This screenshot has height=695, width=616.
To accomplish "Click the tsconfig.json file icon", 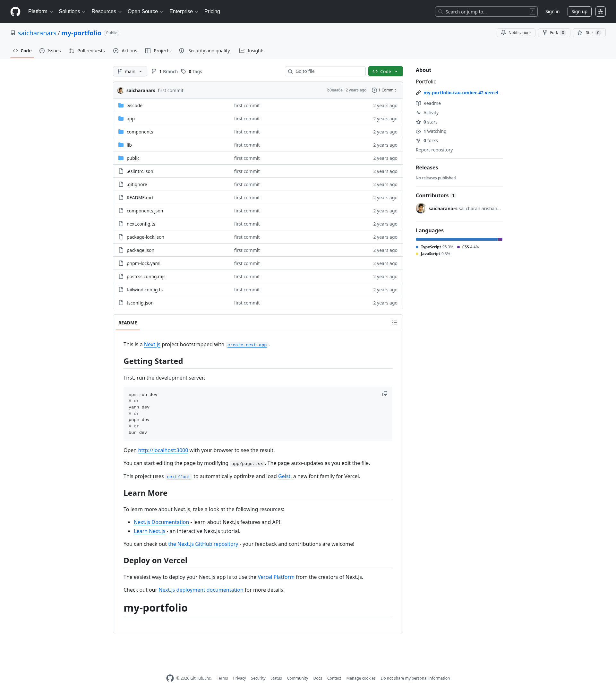I will 121,303.
